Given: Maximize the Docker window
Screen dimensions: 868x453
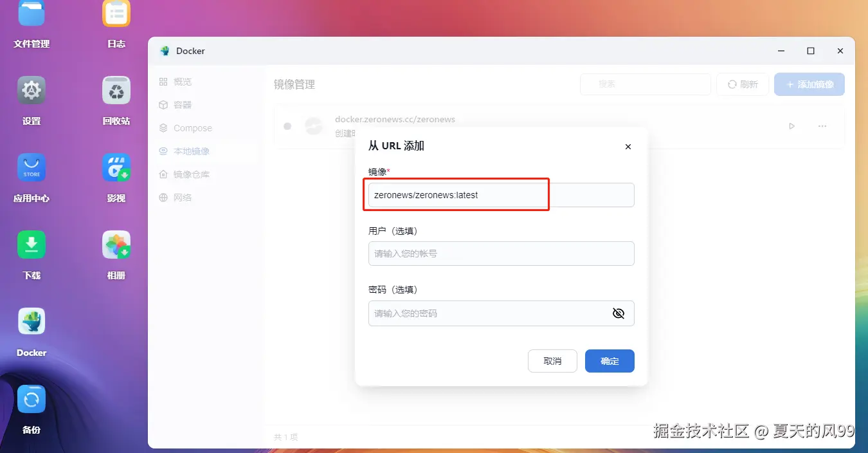Looking at the screenshot, I should click(x=811, y=51).
